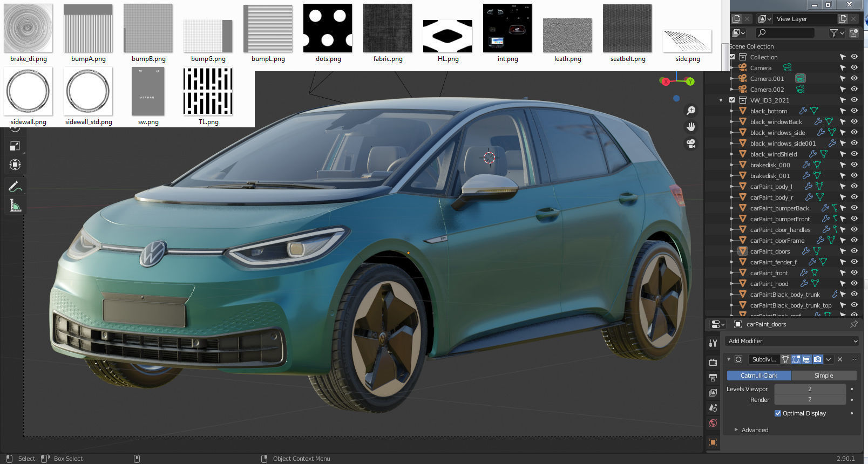Select Simple subdivision type

pyautogui.click(x=824, y=376)
